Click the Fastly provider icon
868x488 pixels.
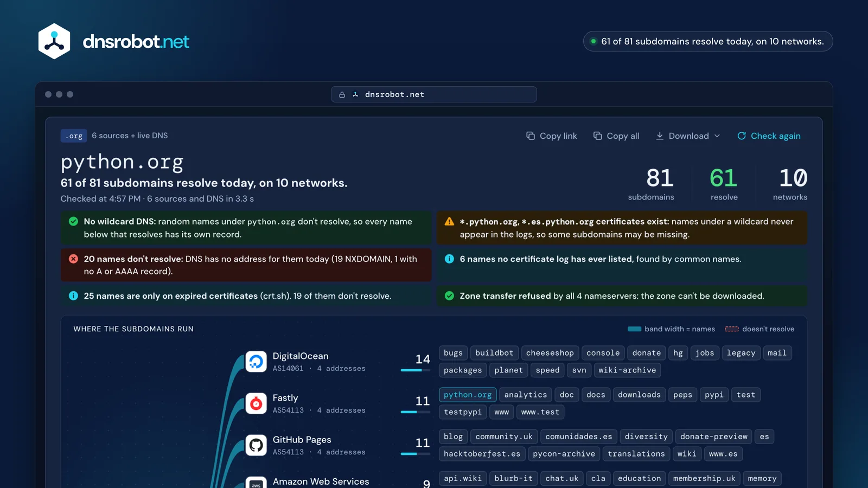tap(256, 403)
